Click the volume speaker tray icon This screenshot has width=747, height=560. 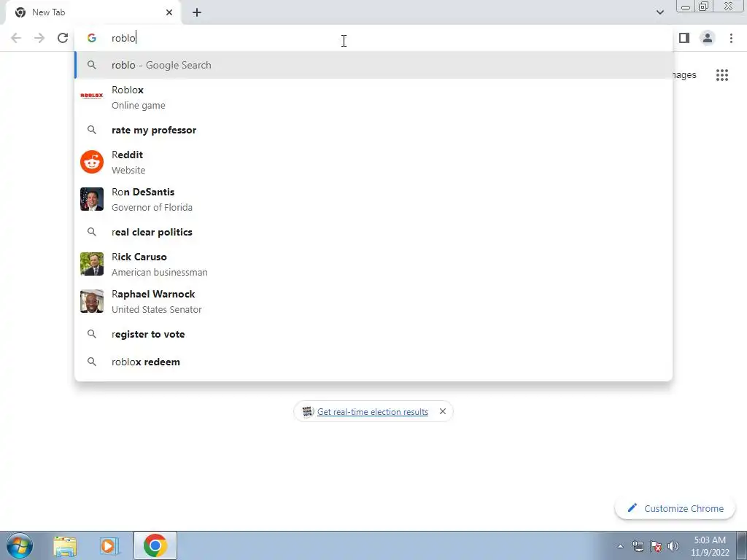(673, 547)
